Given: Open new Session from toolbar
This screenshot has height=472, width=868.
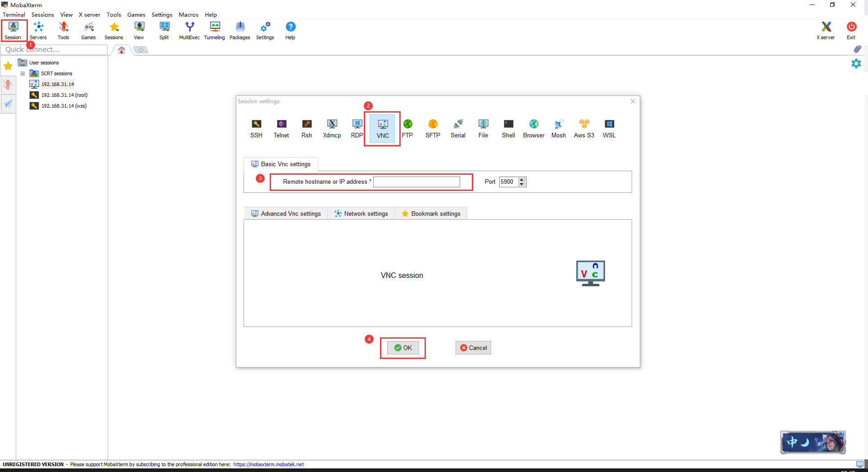Looking at the screenshot, I should 13,31.
